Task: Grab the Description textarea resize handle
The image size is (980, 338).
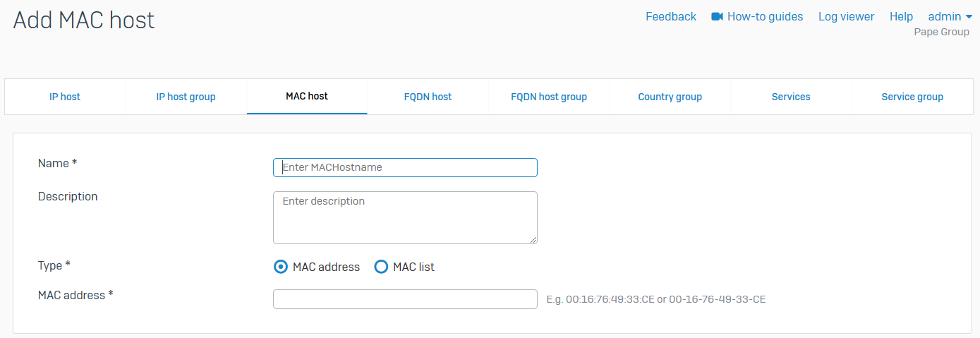Action: (533, 240)
